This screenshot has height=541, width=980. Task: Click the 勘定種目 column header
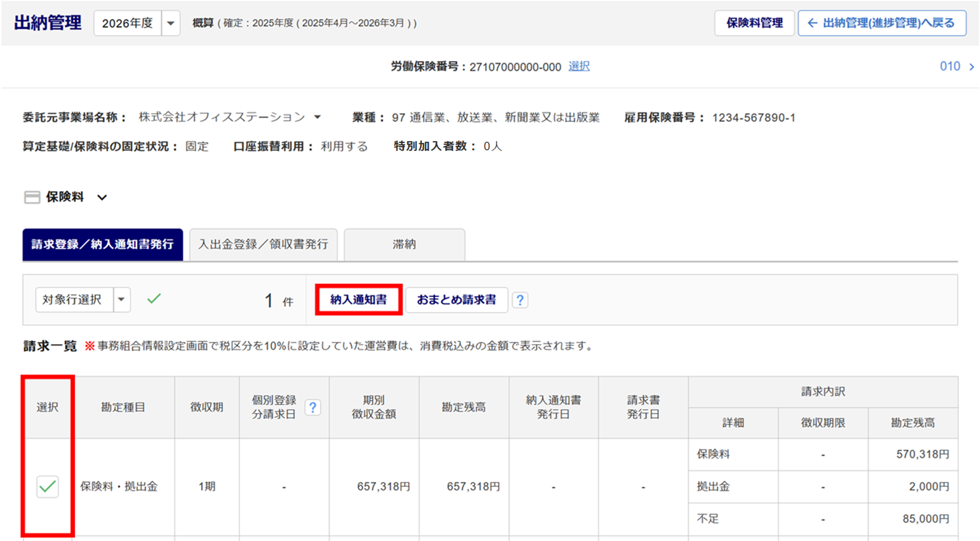(x=123, y=407)
